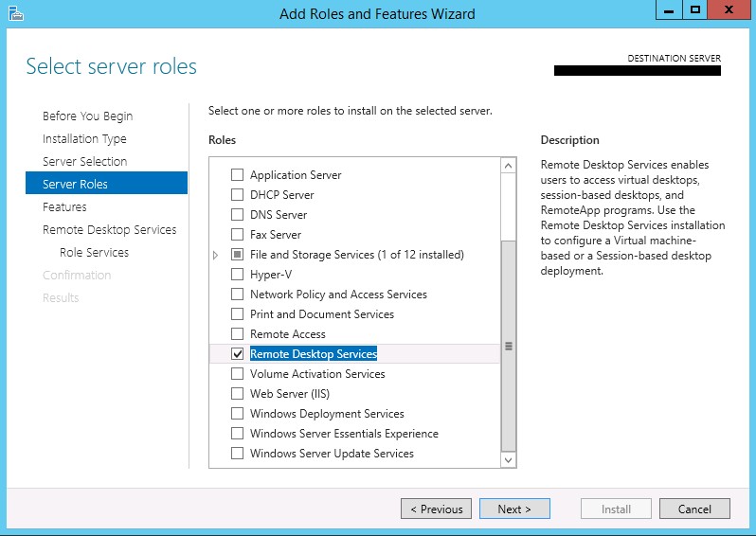Viewport: 756px width, 536px height.
Task: Select Windows Deployment Services label
Action: [x=327, y=414]
